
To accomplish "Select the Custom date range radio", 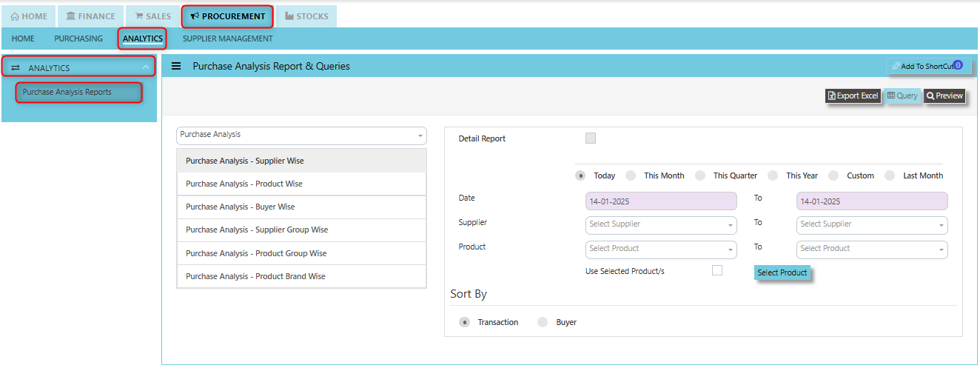I will click(833, 175).
